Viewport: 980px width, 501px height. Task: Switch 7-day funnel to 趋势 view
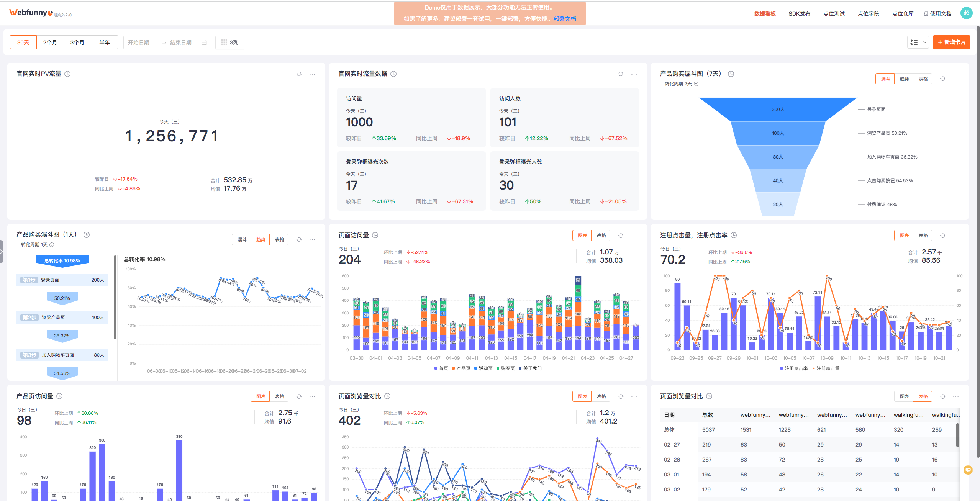(x=904, y=79)
